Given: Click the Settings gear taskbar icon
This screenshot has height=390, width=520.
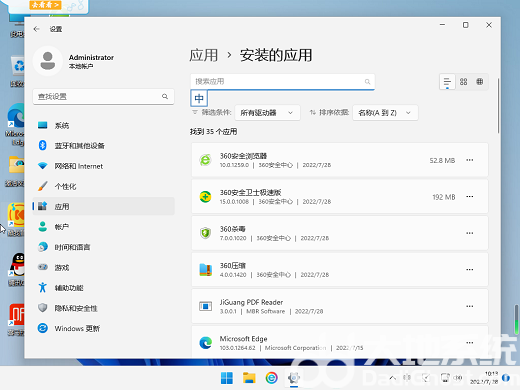Looking at the screenshot, I should coord(294,378).
